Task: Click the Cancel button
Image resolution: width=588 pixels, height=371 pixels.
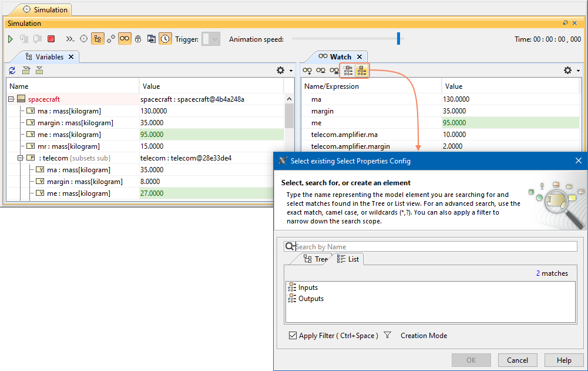Action: pos(517,360)
